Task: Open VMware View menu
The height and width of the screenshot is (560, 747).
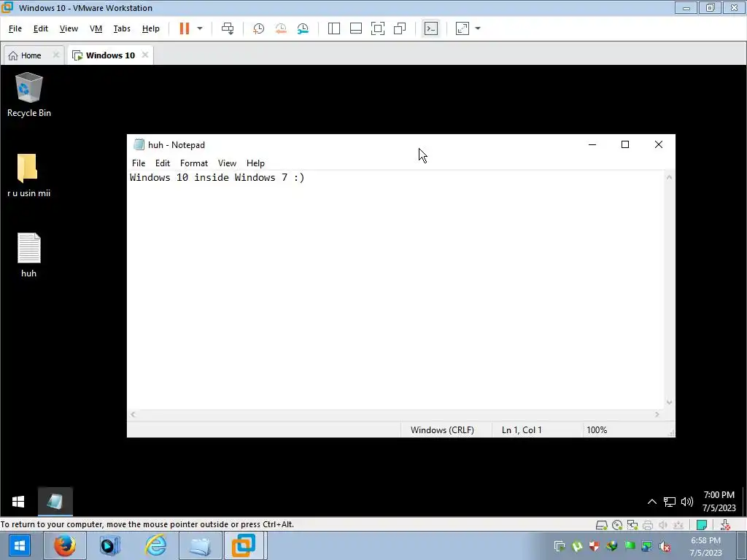Action: [x=69, y=28]
